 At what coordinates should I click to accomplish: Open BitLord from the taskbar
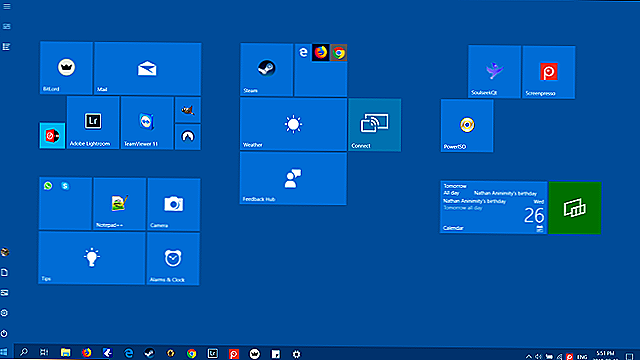pyautogui.click(x=255, y=354)
